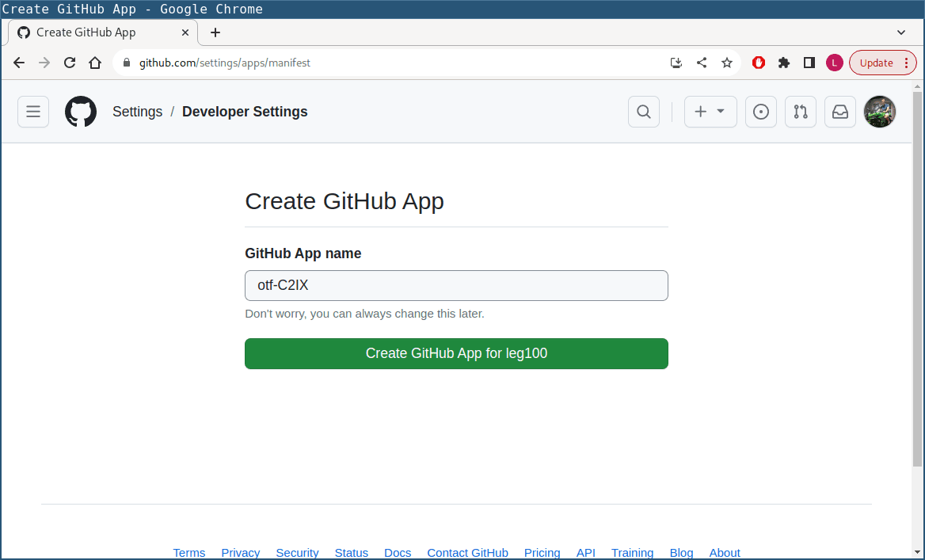Click the vertical page scrollbar
925x560 pixels.
click(x=917, y=279)
